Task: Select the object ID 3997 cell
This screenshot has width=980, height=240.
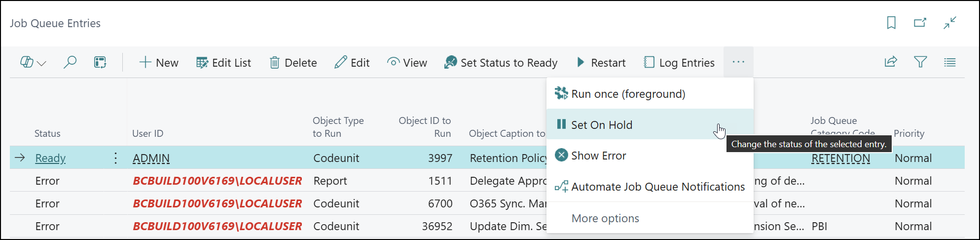Action: (x=440, y=158)
